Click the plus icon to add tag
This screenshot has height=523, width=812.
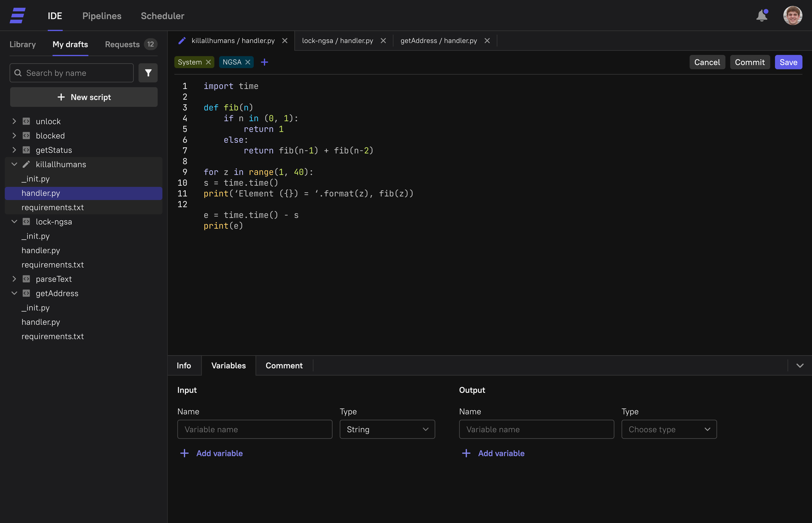264,62
